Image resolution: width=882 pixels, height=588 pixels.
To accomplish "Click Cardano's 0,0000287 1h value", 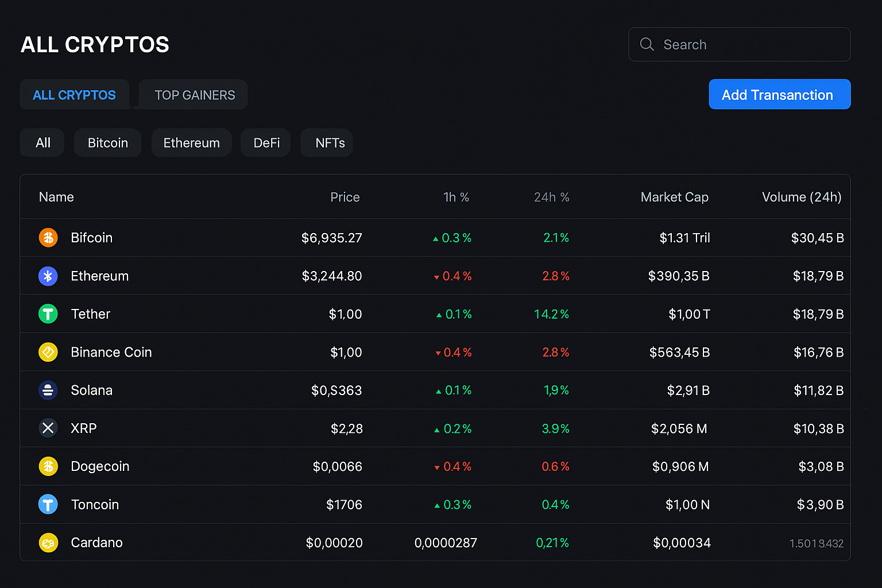I will 446,543.
